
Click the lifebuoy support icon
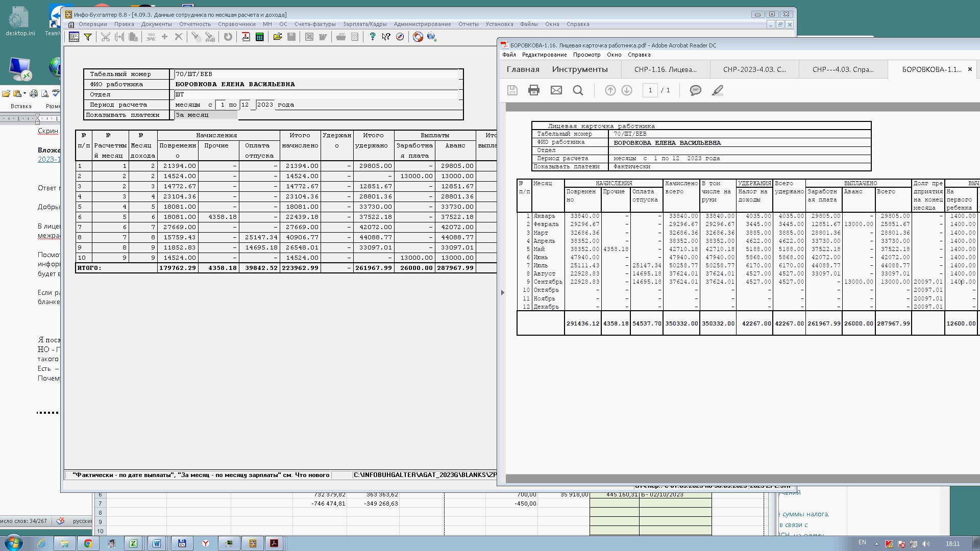[x=418, y=37]
